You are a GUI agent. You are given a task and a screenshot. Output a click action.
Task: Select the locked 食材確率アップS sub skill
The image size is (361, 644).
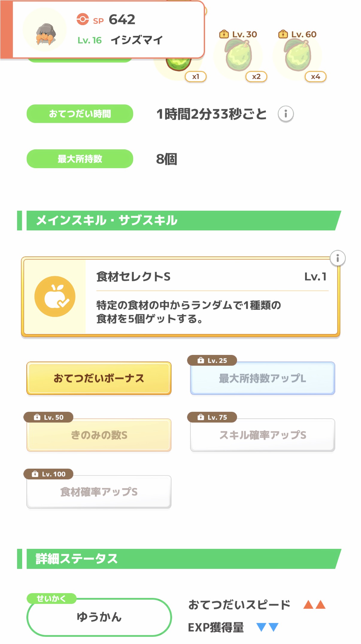99,492
